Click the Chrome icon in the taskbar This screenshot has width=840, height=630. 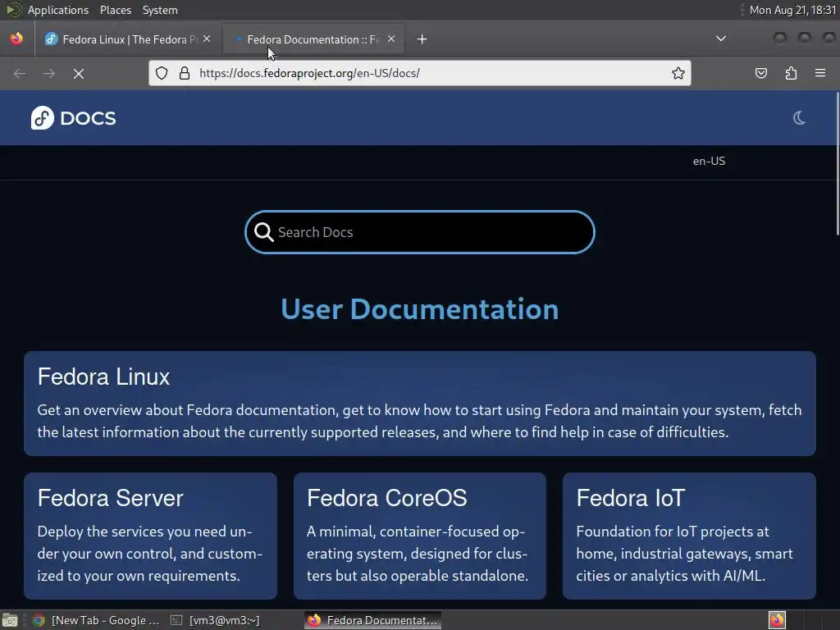pos(39,620)
